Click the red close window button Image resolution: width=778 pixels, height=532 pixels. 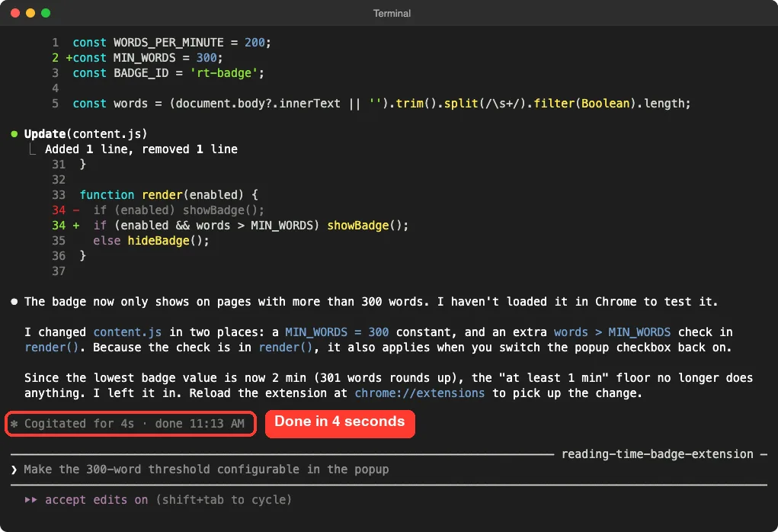15,13
